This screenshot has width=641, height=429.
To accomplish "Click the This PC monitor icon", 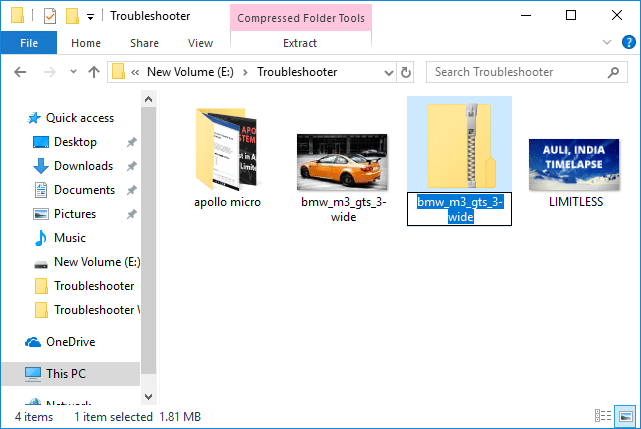I will click(x=33, y=374).
